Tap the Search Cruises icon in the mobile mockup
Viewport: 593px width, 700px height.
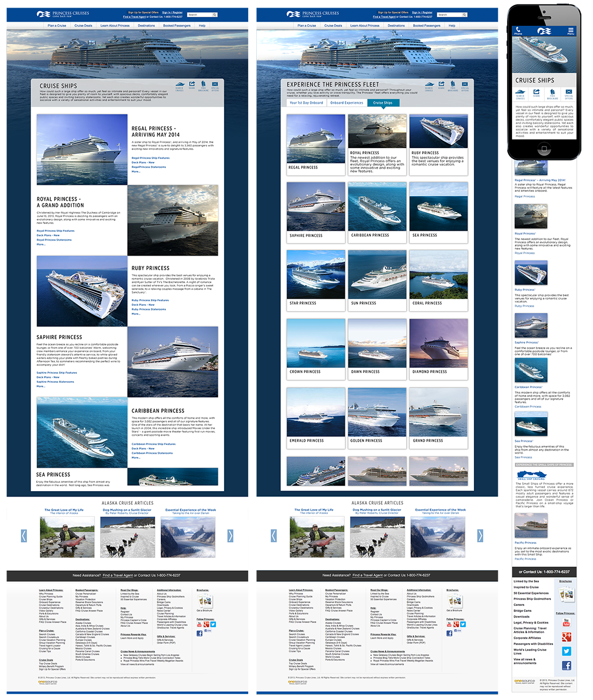point(520,94)
